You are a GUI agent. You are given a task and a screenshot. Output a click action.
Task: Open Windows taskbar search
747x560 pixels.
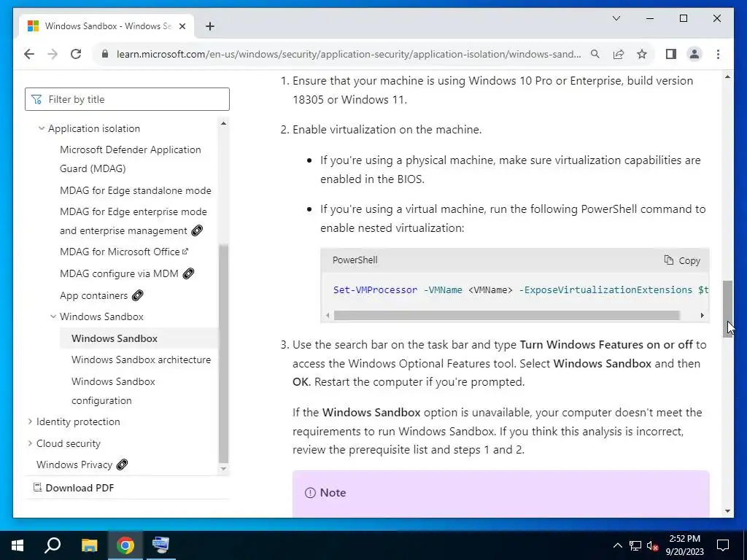[53, 545]
